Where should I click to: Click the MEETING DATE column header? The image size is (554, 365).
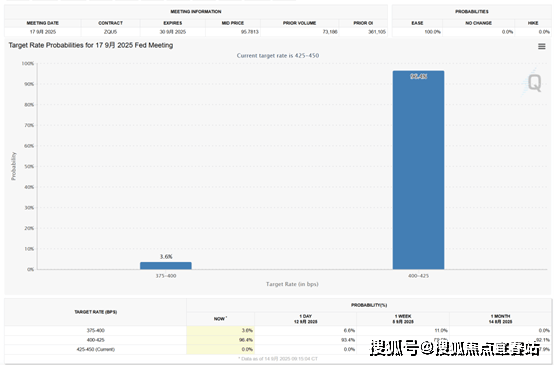point(43,23)
